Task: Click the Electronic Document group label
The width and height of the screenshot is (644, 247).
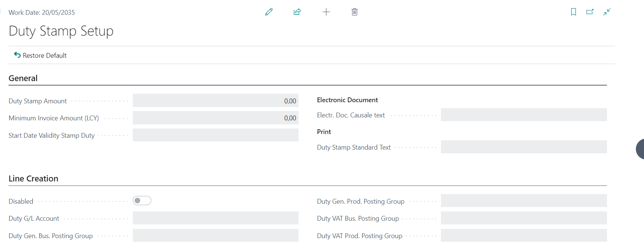Action: [347, 100]
